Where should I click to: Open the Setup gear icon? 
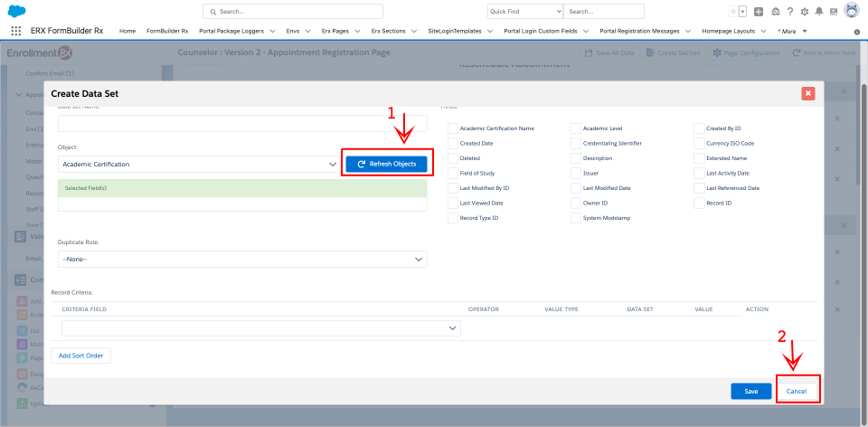point(805,12)
